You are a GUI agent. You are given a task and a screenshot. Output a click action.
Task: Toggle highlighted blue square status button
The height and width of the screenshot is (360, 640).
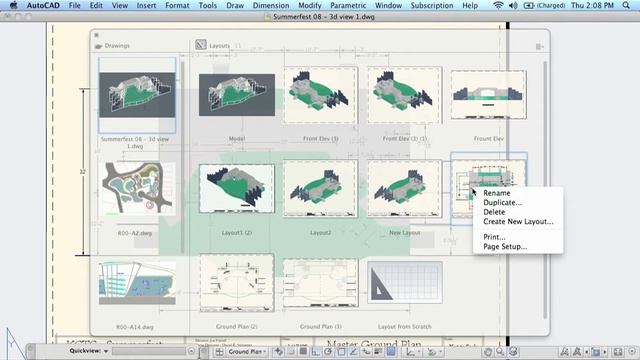coord(391,351)
